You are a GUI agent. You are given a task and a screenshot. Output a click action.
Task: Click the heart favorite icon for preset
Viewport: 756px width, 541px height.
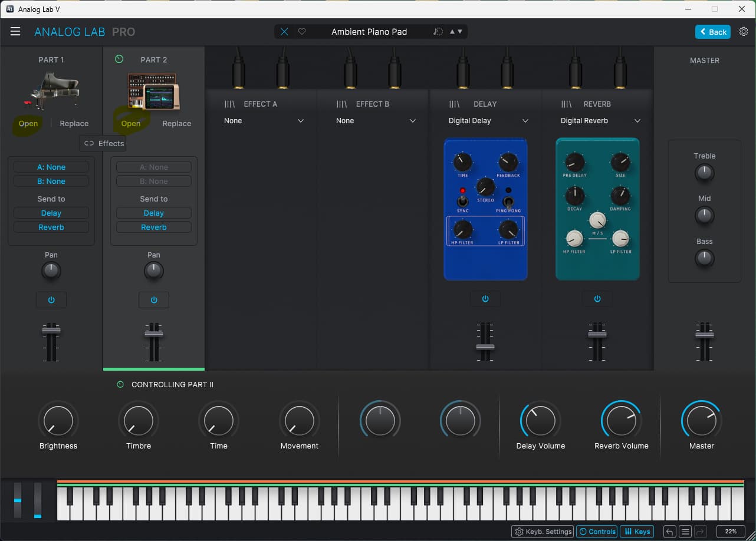tap(302, 32)
